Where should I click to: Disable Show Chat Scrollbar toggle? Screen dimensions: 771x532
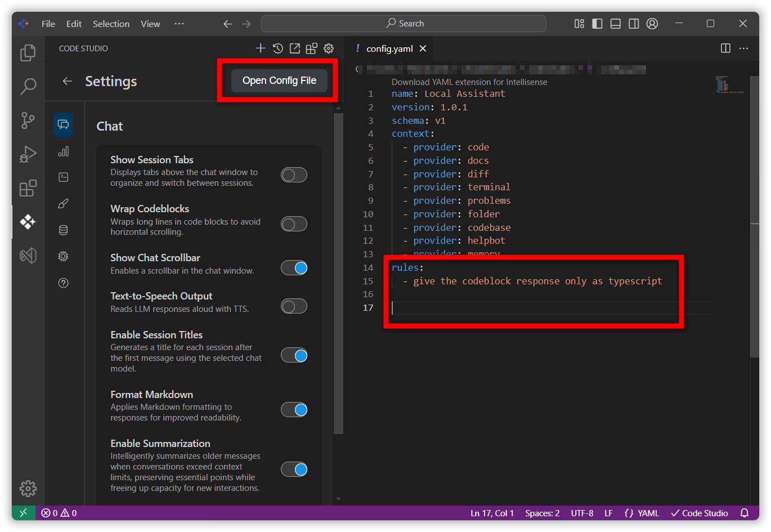pyautogui.click(x=294, y=268)
